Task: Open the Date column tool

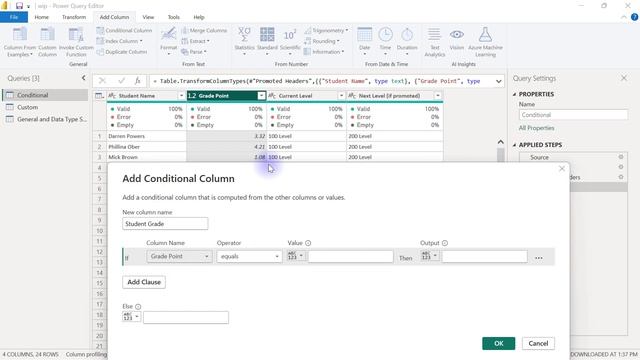Action: [x=364, y=42]
